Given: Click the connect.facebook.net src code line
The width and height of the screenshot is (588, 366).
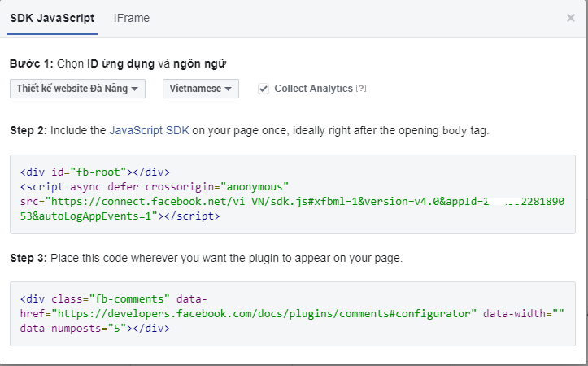Looking at the screenshot, I should pyautogui.click(x=292, y=202).
